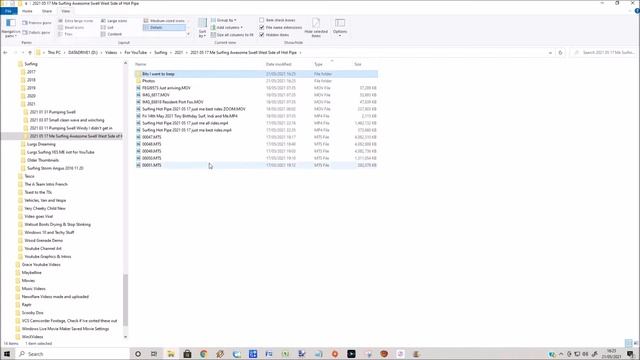Image resolution: width=640 pixels, height=360 pixels.
Task: Select the Photos folder row
Action: (x=256, y=81)
